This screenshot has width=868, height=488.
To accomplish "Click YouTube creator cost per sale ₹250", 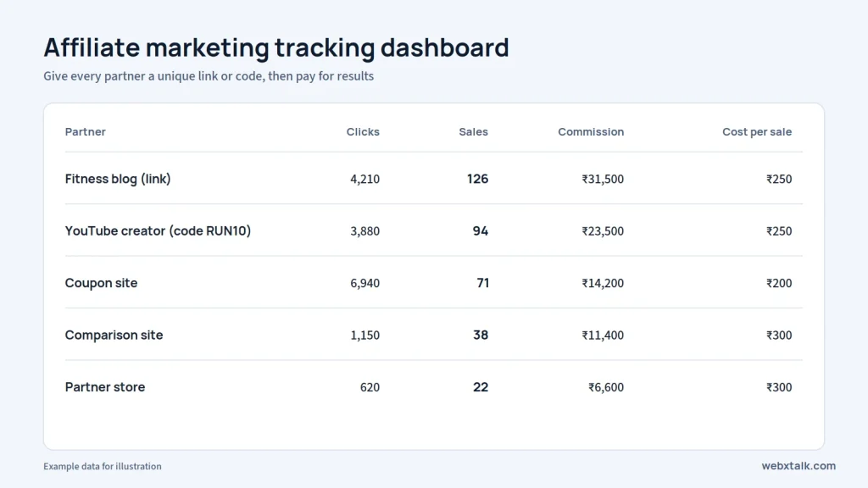I will [x=779, y=230].
